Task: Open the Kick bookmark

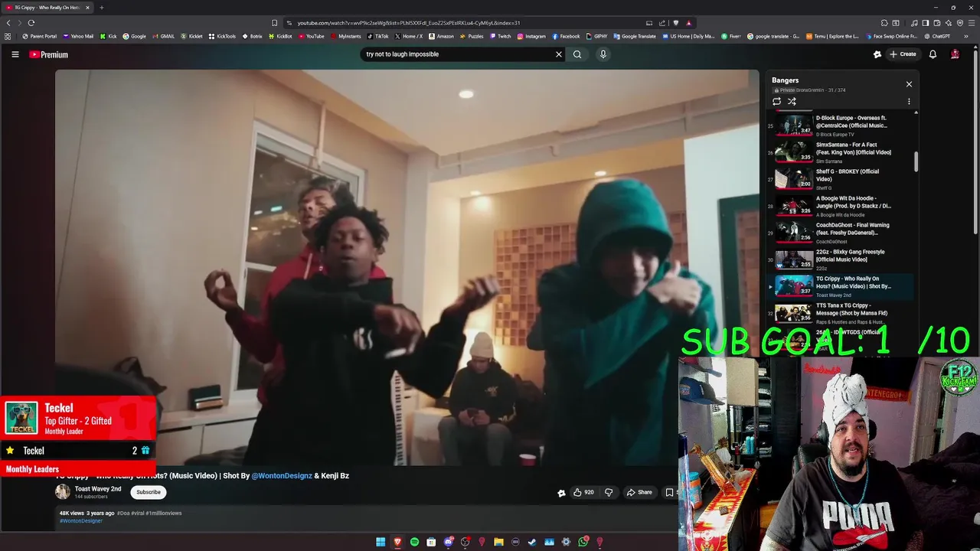Action: pyautogui.click(x=108, y=36)
